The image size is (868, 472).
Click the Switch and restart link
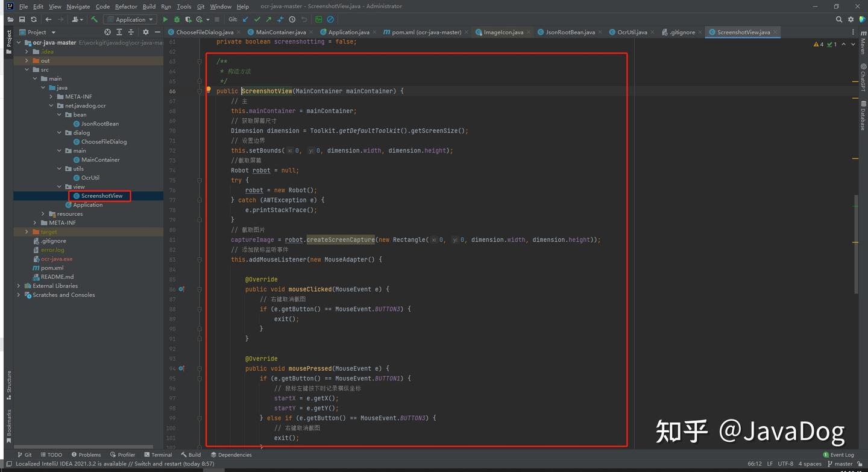(x=158, y=464)
